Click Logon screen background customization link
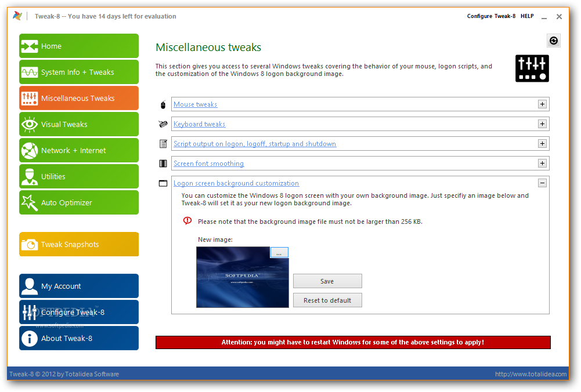 click(x=236, y=183)
